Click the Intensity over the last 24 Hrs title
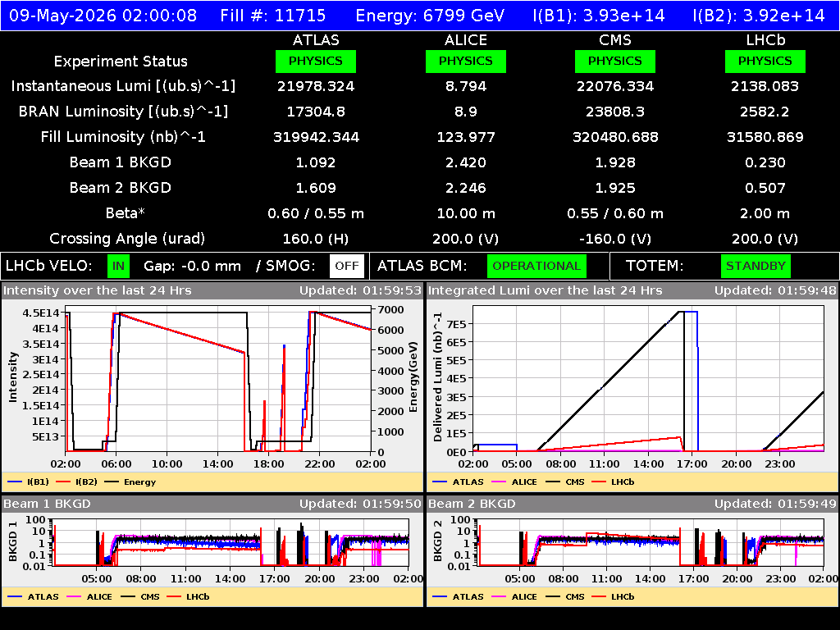The image size is (840, 630). [x=97, y=290]
